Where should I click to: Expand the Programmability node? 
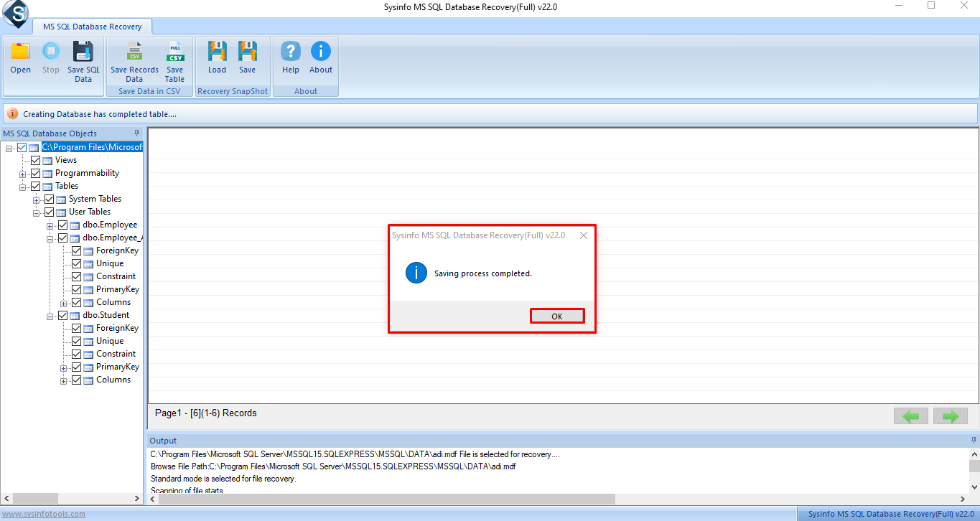coord(23,174)
